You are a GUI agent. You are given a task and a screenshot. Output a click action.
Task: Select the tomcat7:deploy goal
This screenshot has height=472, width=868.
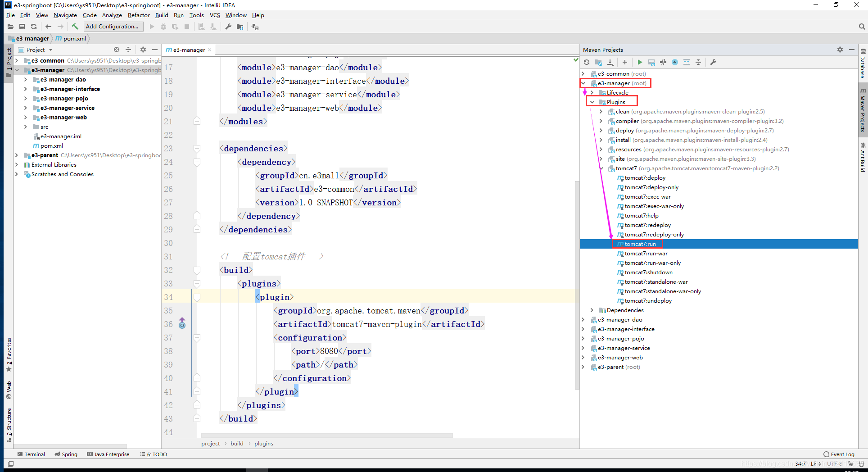[x=645, y=177]
